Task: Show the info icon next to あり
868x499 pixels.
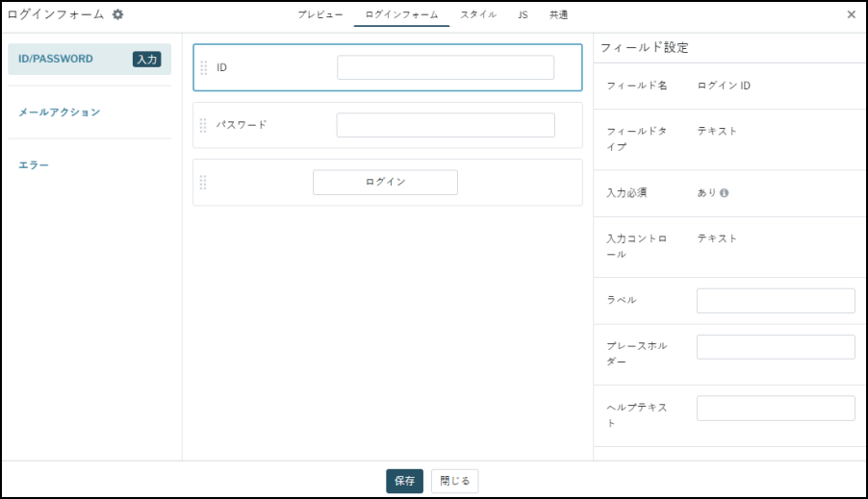Action: tap(724, 193)
